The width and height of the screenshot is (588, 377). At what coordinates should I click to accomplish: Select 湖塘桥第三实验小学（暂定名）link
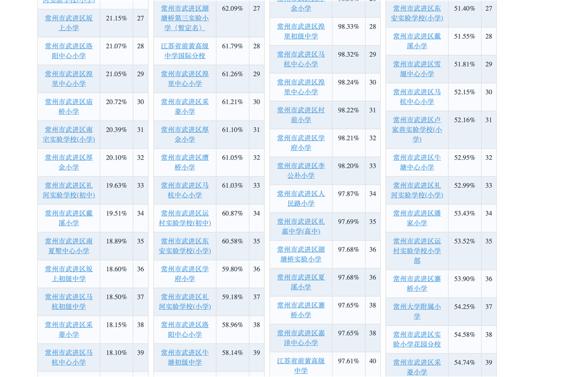185,18
